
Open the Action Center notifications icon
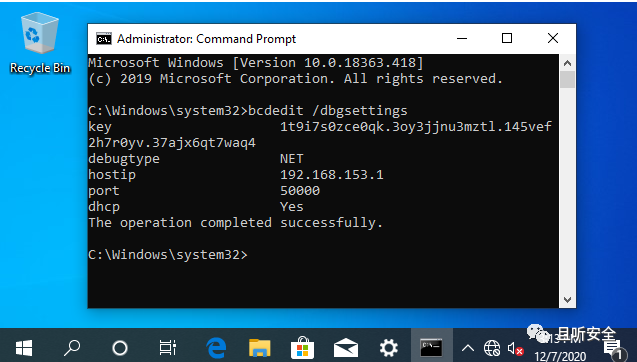click(613, 349)
